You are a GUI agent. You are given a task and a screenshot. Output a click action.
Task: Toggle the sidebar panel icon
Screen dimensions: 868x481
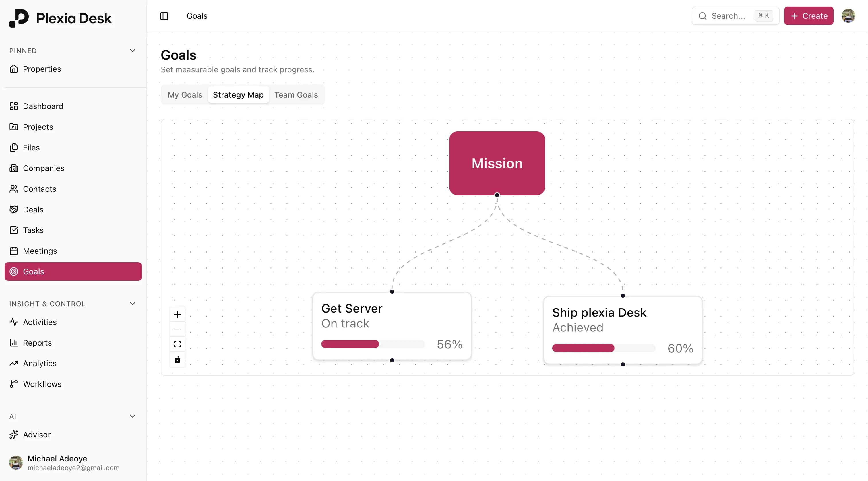click(164, 16)
